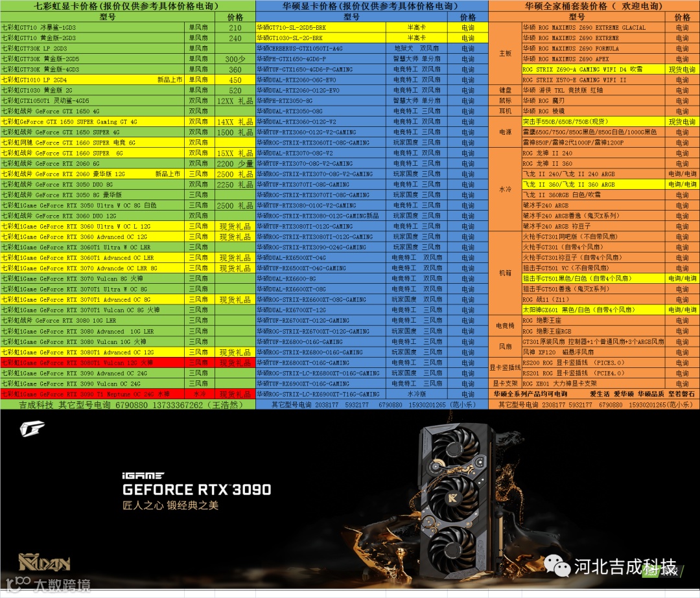Click cell iGame GeForce RTX 3050 Ultra W OC 8G 白色
This screenshot has width=700, height=598.
[93, 205]
